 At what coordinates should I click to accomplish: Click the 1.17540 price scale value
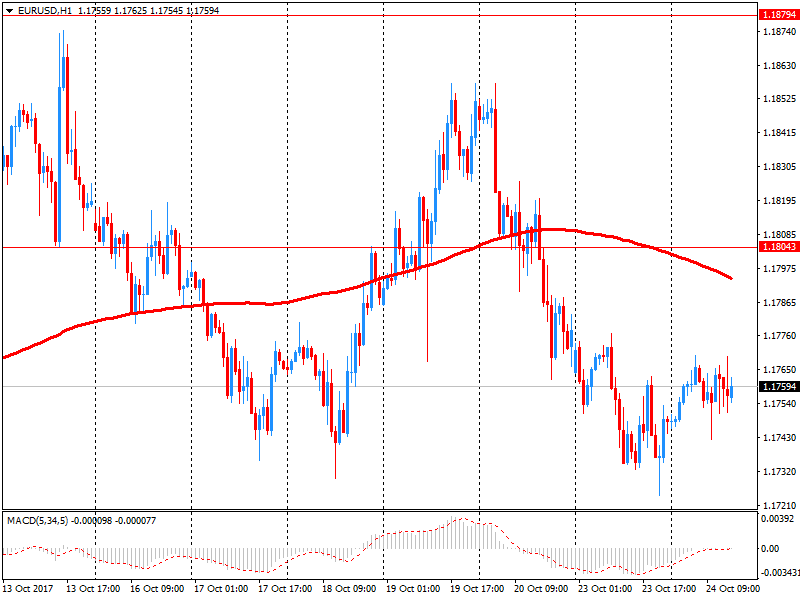tap(780, 404)
